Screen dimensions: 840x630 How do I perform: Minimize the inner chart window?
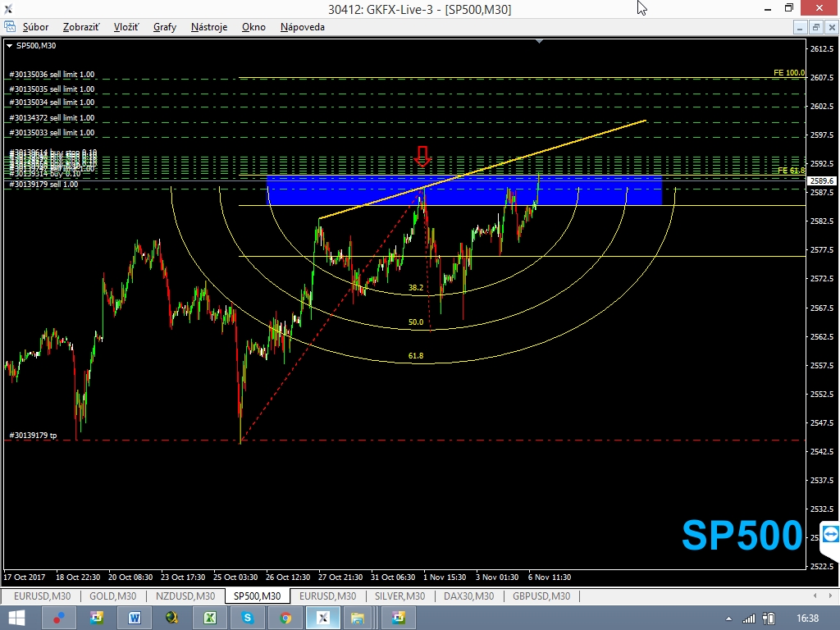click(800, 27)
